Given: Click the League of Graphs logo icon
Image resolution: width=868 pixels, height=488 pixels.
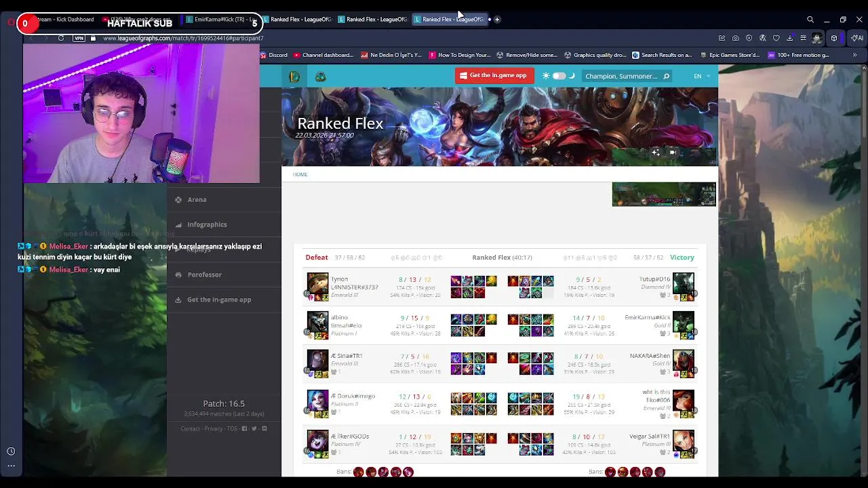Looking at the screenshot, I should tap(294, 77).
